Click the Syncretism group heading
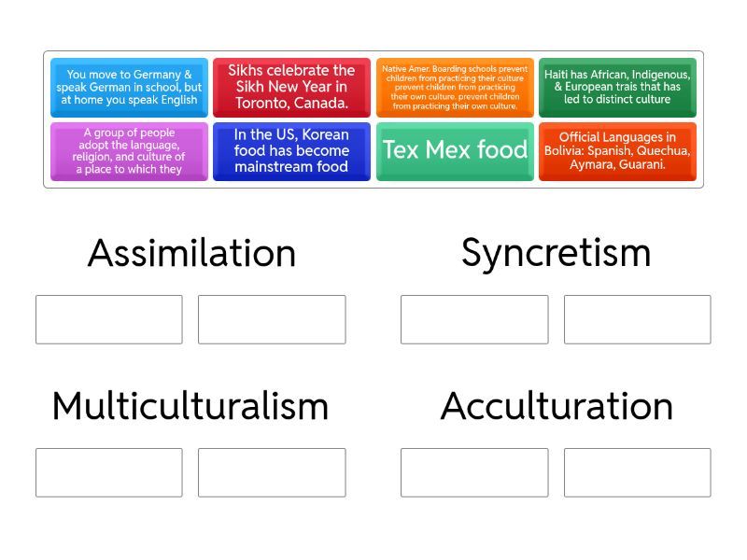Image resolution: width=747 pixels, height=560 pixels. pyautogui.click(x=556, y=253)
